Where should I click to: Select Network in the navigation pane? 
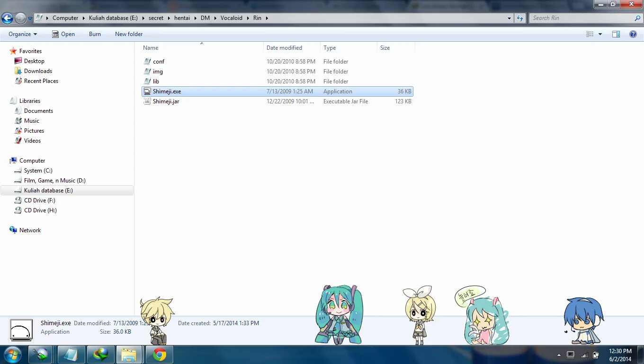30,230
